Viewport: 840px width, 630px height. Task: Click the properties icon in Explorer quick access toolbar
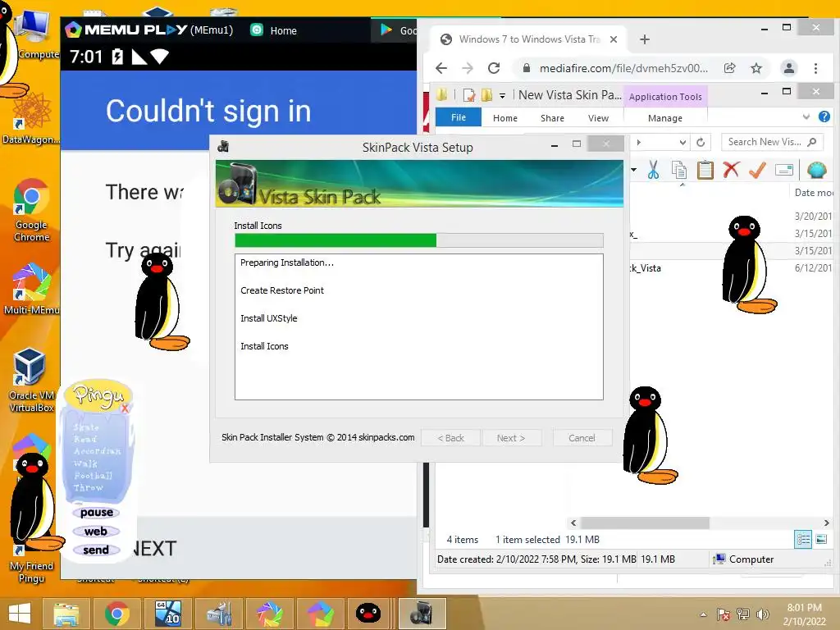pos(469,95)
